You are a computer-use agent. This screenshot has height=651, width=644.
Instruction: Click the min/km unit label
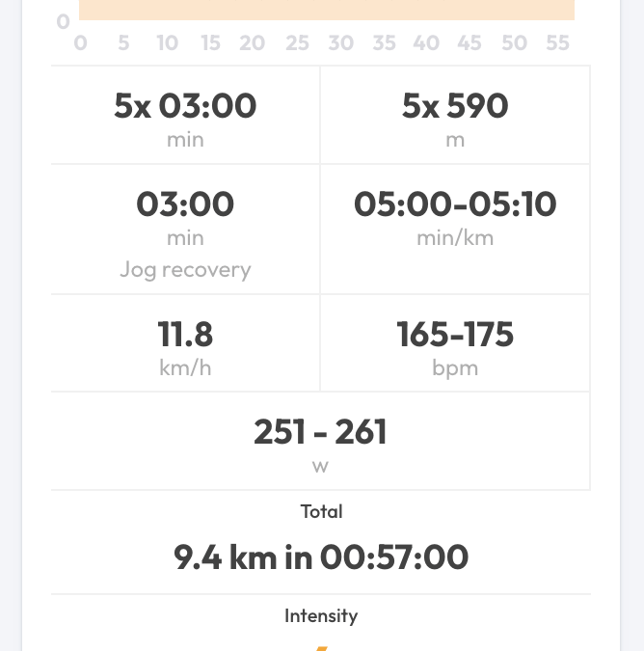[x=455, y=237]
